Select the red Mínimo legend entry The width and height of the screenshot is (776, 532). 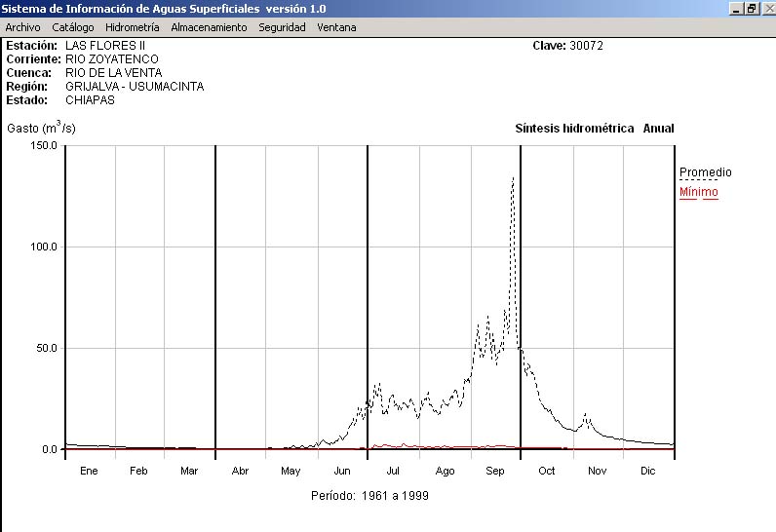tap(698, 192)
